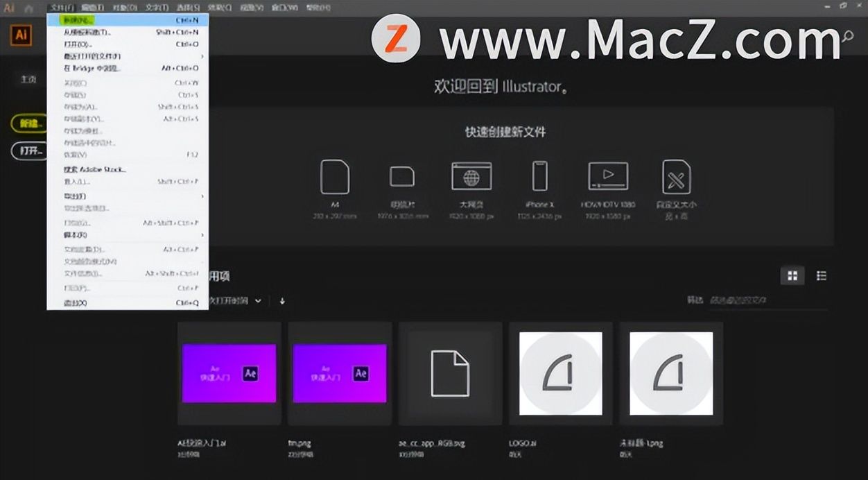
Task: Open the 对象(O) menu in menu bar
Action: 124,8
